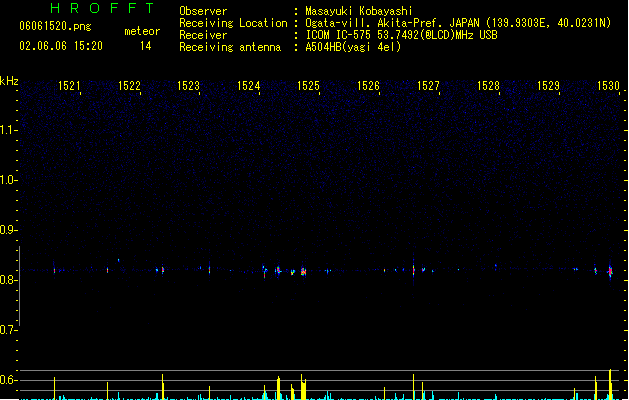Click the HROFFT title text
629x400 pixels.
[x=102, y=8]
